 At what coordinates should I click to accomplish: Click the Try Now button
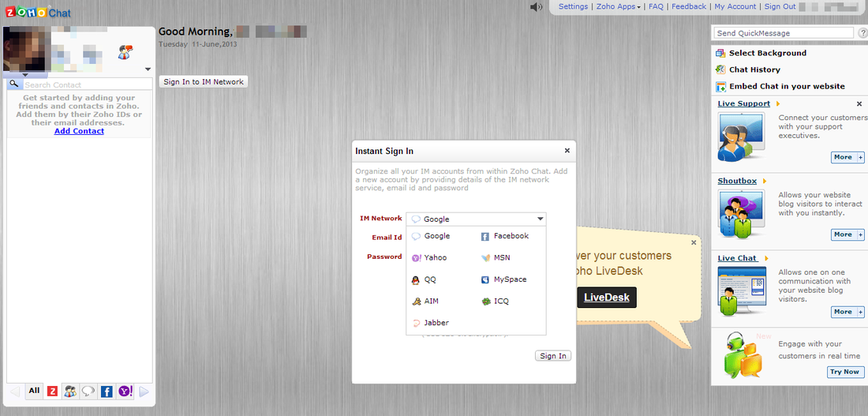coord(845,372)
